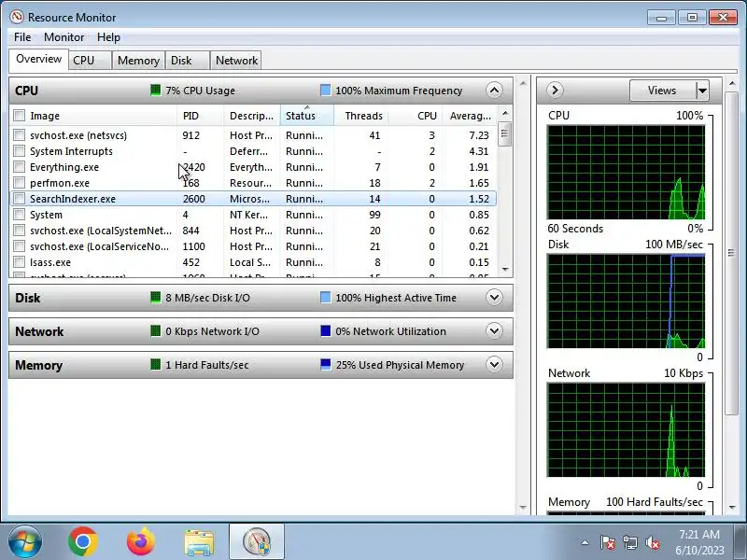This screenshot has width=747, height=560.
Task: Check the lsass.exe checkbox
Action: pos(19,262)
